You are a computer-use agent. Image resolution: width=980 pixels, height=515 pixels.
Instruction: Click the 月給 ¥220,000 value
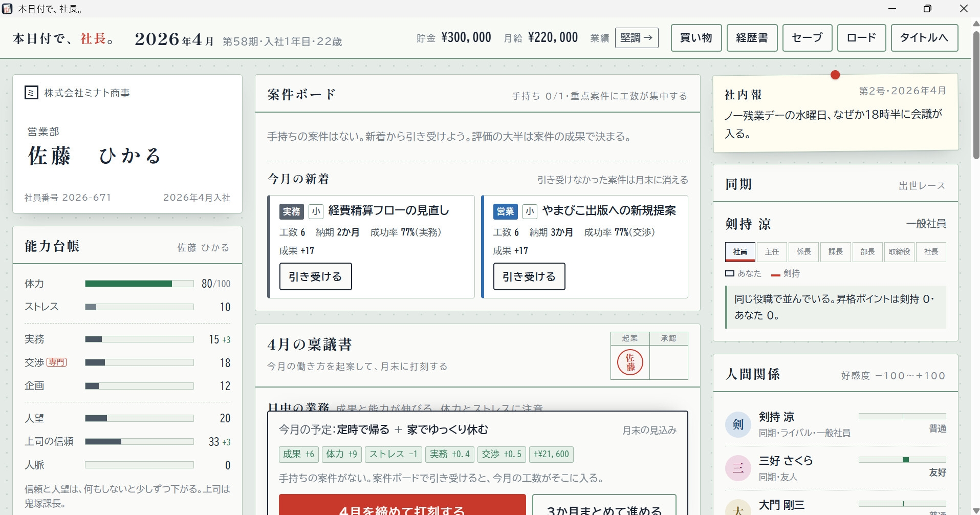[553, 38]
